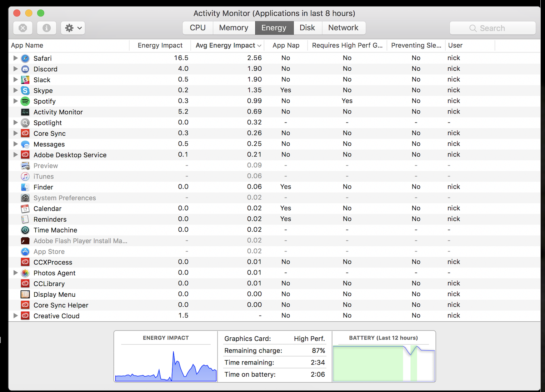Click the Safari compass icon
This screenshot has width=545, height=392.
click(25, 58)
